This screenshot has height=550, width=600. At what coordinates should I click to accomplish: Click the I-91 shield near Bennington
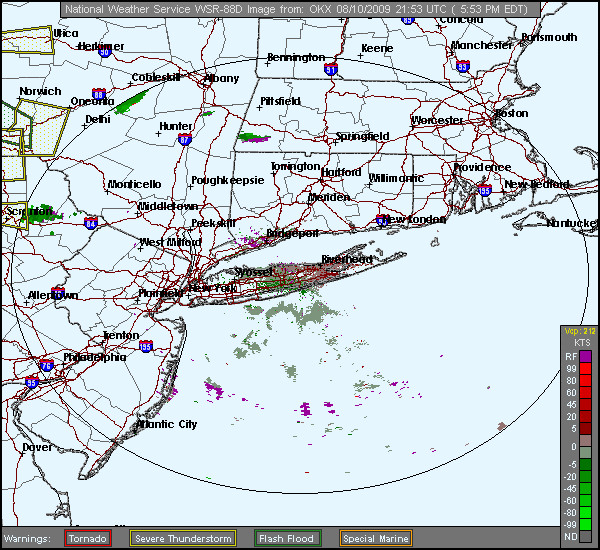(x=331, y=69)
